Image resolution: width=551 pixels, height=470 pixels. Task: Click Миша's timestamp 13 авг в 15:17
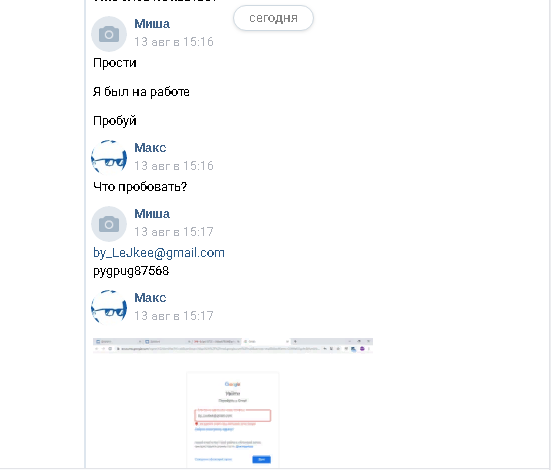(174, 232)
